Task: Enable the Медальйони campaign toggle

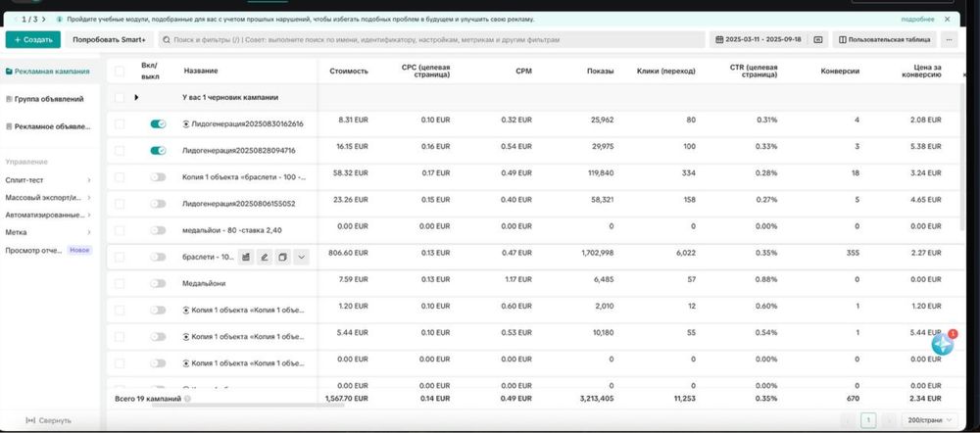Action: coord(158,283)
